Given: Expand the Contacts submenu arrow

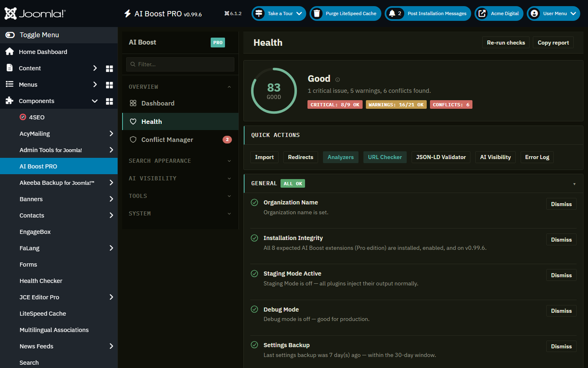Looking at the screenshot, I should (111, 215).
